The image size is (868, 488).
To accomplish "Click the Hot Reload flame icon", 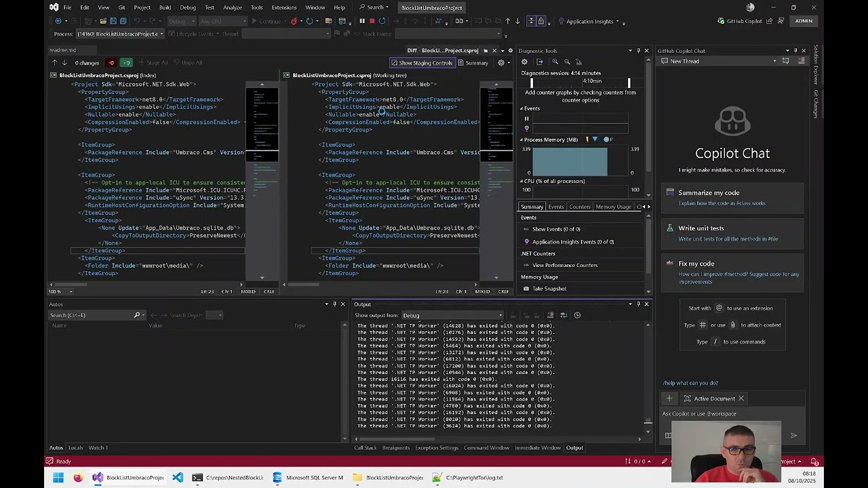I will click(294, 21).
